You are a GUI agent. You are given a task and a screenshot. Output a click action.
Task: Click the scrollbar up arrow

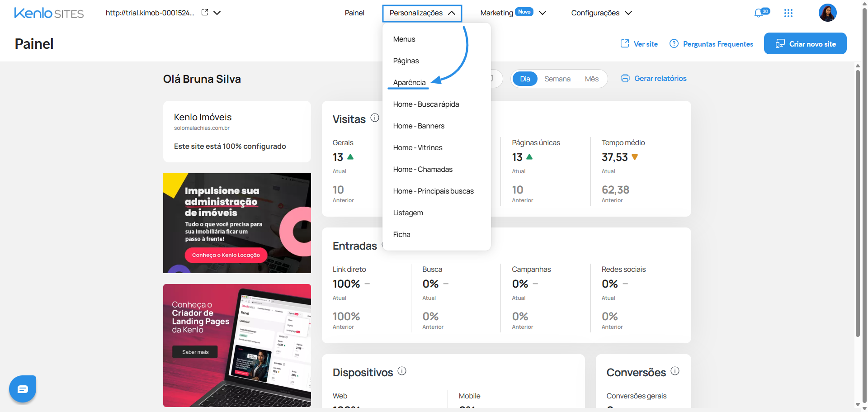[858, 66]
